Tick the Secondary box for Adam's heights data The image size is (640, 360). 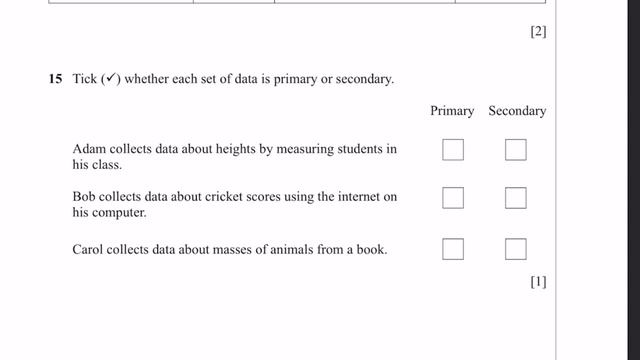[516, 149]
